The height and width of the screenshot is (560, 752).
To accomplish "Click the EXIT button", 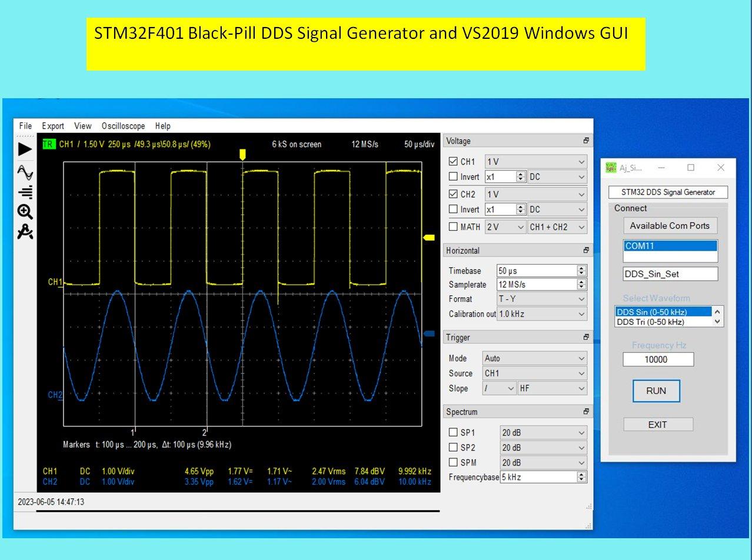I will [658, 425].
